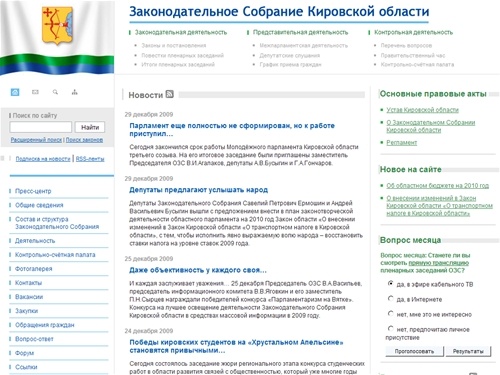Click the magnifier search icon
The width and height of the screenshot is (500, 375).
coord(55,92)
